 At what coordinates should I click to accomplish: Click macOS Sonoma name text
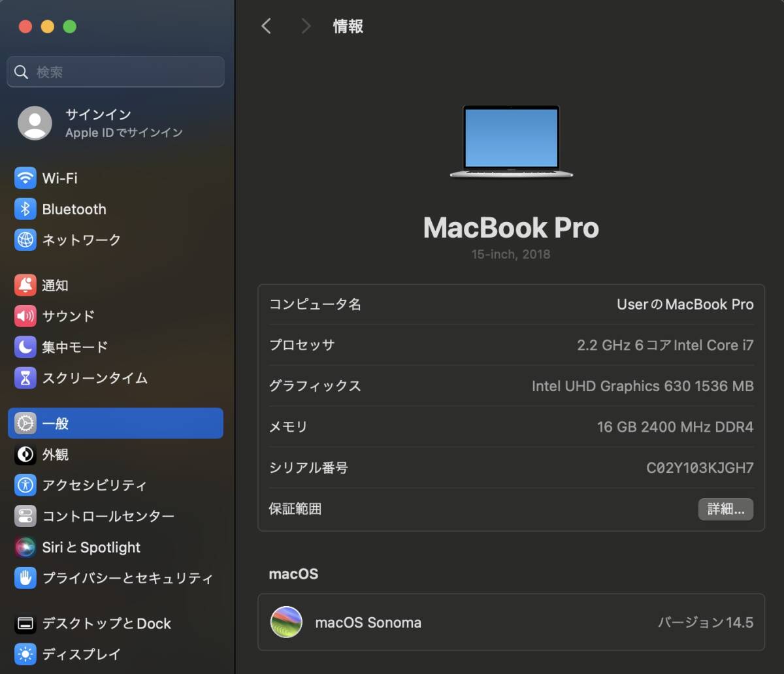368,622
